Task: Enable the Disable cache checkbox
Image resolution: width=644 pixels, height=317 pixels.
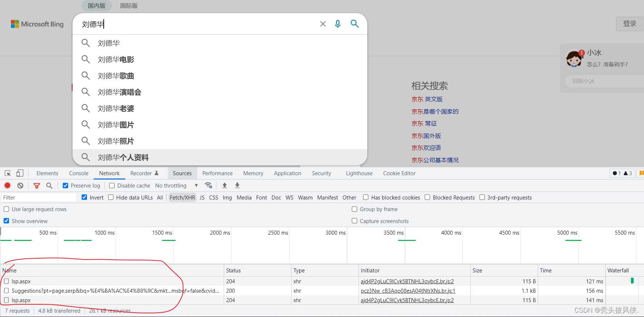Action: click(112, 186)
